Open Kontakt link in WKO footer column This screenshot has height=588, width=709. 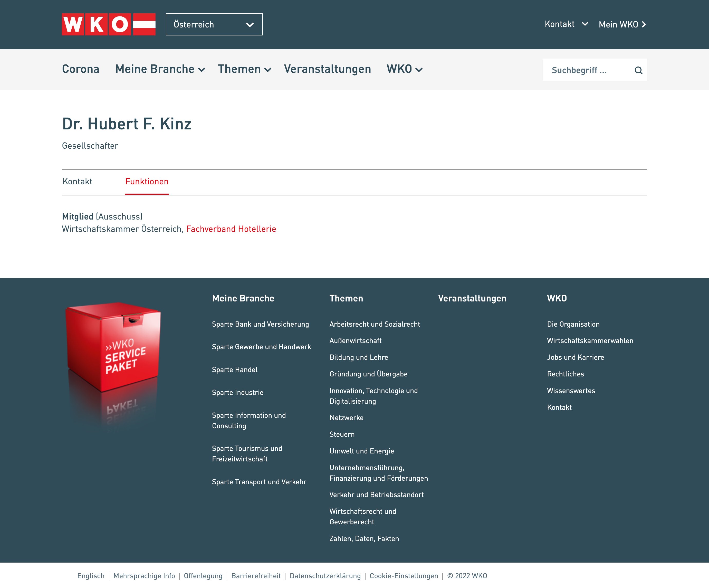559,407
